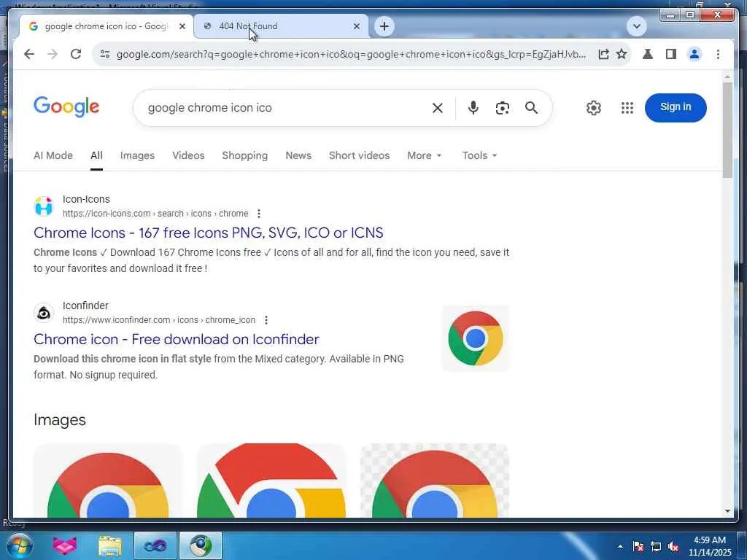
Task: Click the Google logo
Action: 66,106
